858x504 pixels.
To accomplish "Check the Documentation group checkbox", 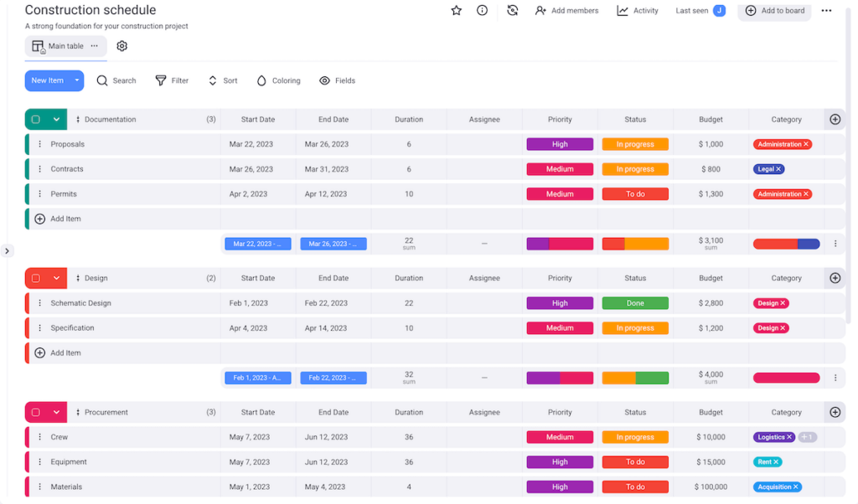I will (x=36, y=120).
